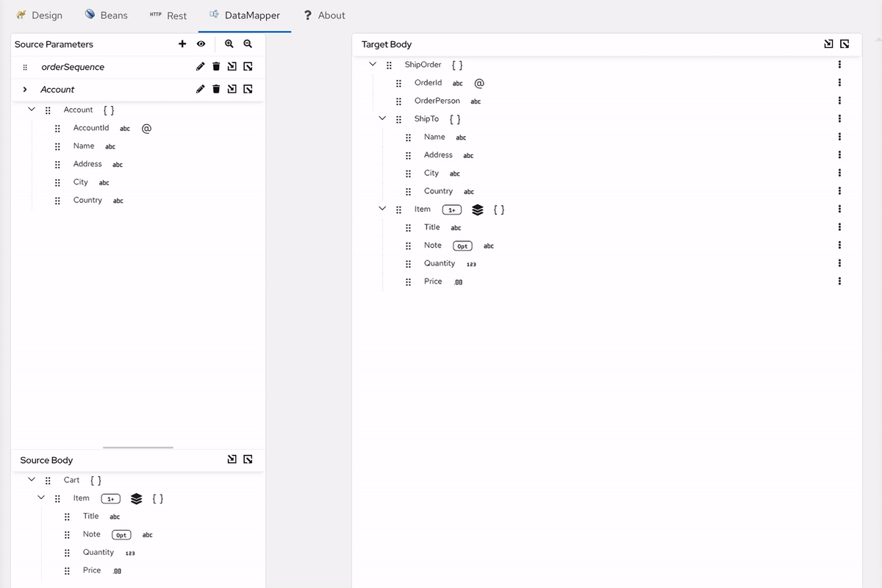Collapse the Cart node in Source Body

click(x=31, y=480)
